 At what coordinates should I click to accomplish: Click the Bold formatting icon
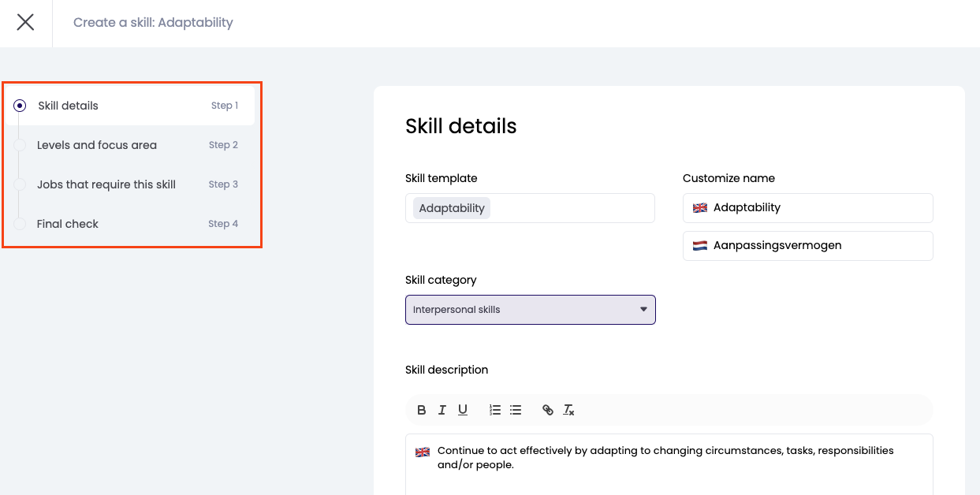[422, 410]
